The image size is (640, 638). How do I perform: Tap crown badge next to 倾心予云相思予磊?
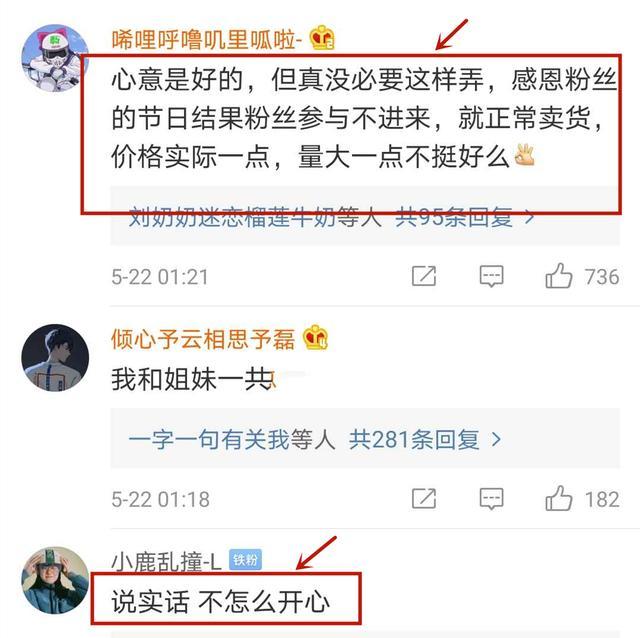[x=315, y=338]
